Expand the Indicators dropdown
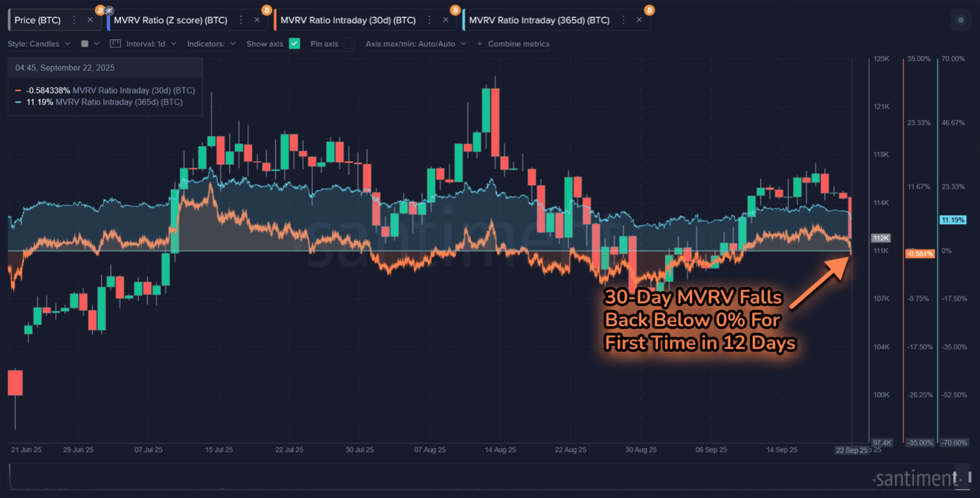The width and height of the screenshot is (980, 498). pyautogui.click(x=211, y=44)
